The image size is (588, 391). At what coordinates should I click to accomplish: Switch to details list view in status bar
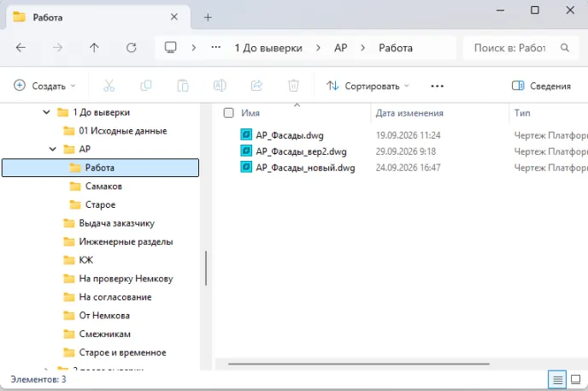tap(557, 380)
